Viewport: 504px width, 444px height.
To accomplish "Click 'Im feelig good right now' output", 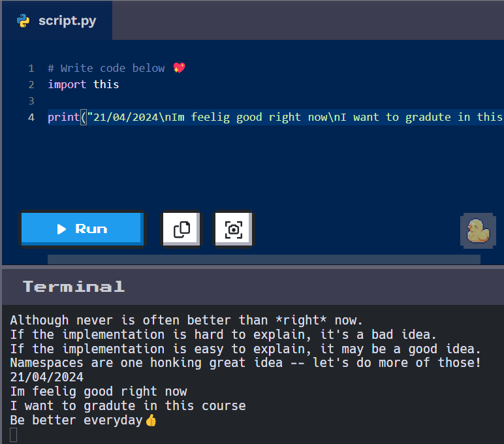I will tap(99, 392).
